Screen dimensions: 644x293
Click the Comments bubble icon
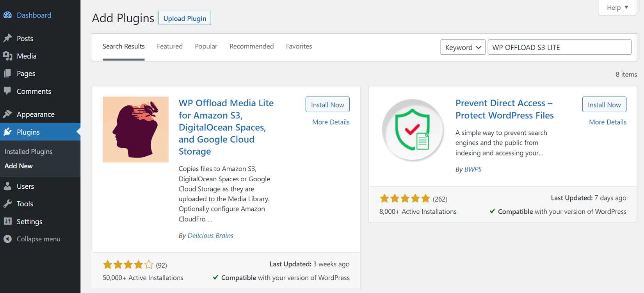(x=7, y=91)
